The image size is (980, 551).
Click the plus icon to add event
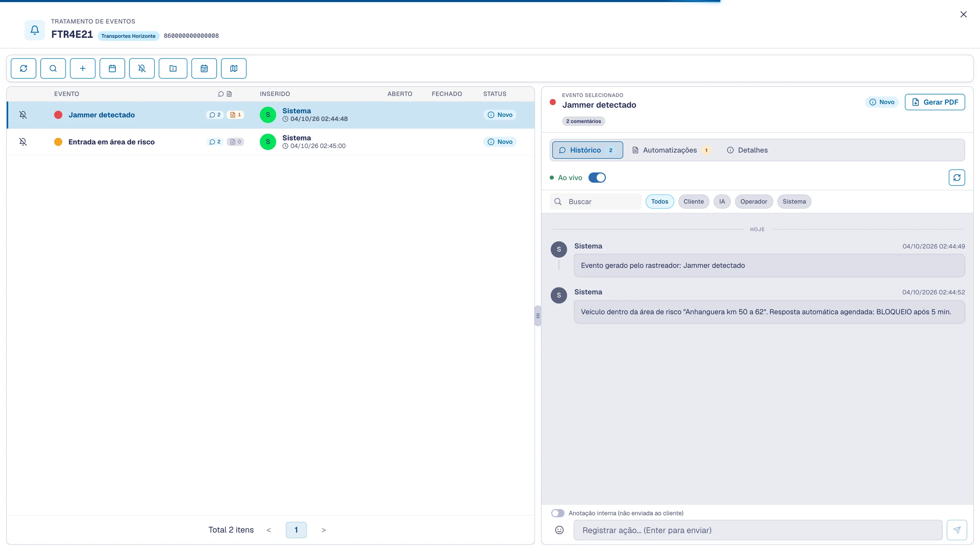click(83, 68)
